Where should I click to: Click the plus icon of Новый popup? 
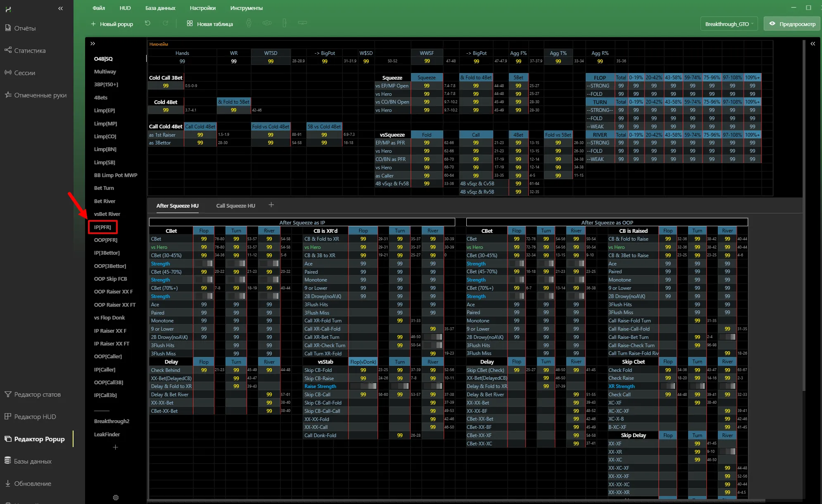93,24
